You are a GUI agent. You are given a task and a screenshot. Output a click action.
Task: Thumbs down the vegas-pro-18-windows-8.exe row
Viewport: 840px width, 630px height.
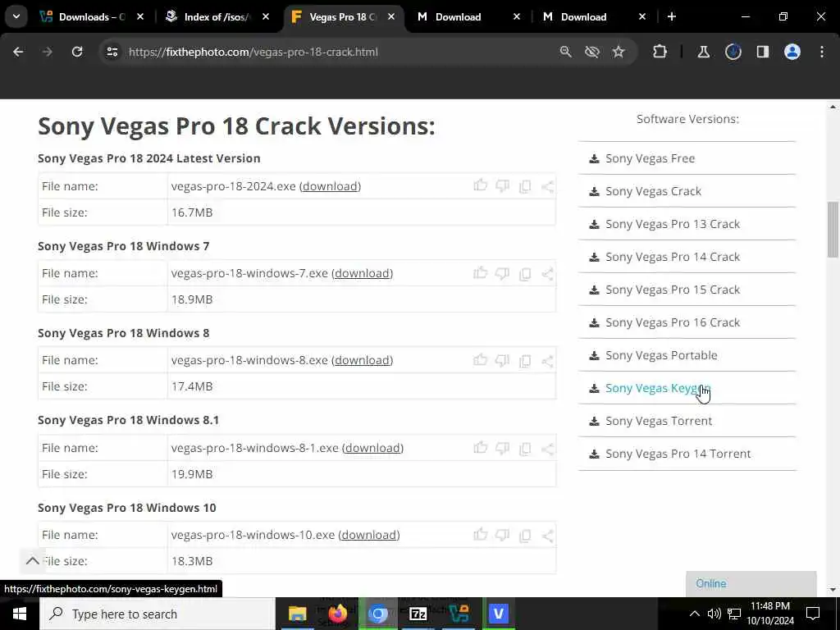coord(503,360)
